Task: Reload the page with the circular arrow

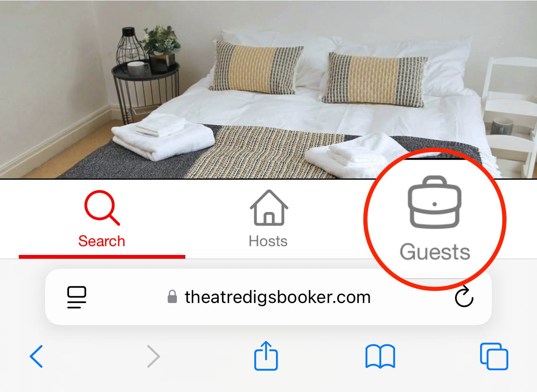Action: (x=464, y=298)
